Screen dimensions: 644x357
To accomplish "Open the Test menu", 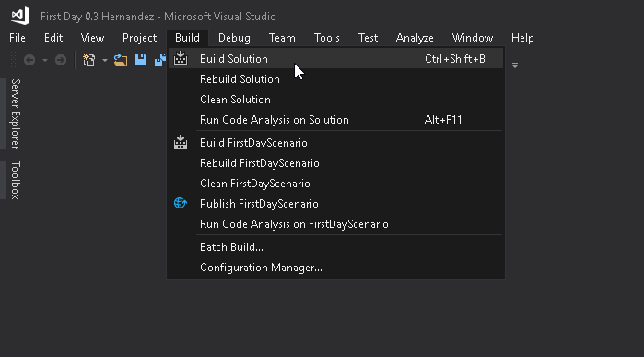I will (368, 38).
